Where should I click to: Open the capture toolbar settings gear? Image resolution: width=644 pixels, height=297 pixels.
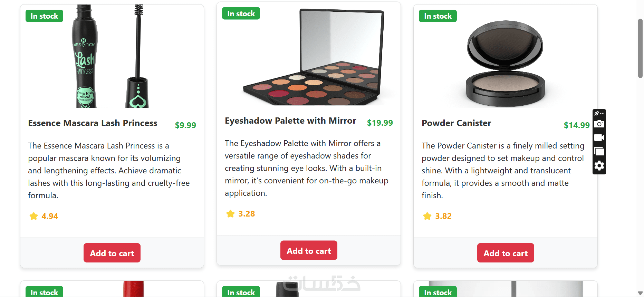coord(599,166)
